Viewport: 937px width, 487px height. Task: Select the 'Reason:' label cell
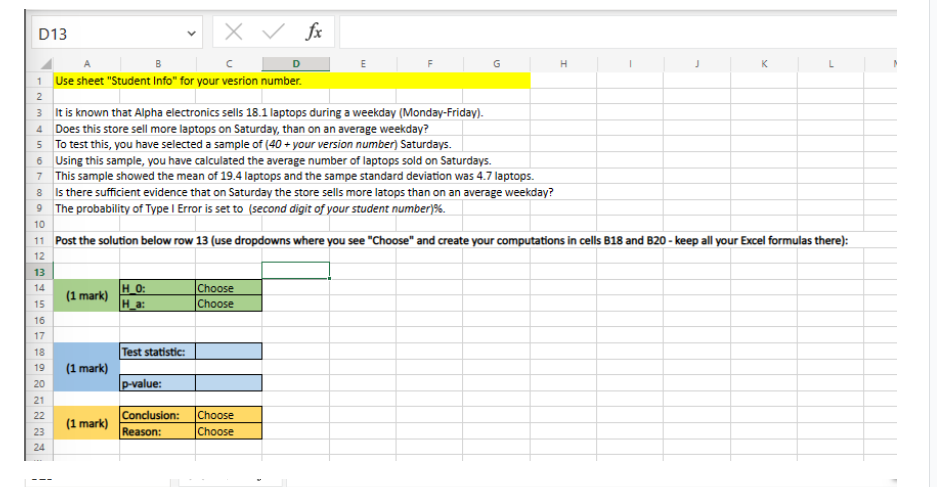pyautogui.click(x=158, y=431)
